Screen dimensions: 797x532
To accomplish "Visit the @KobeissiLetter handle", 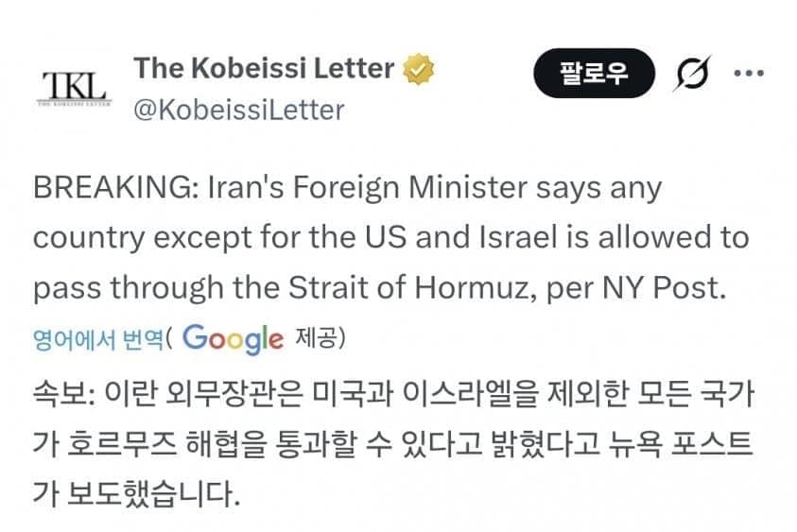I will (x=239, y=110).
